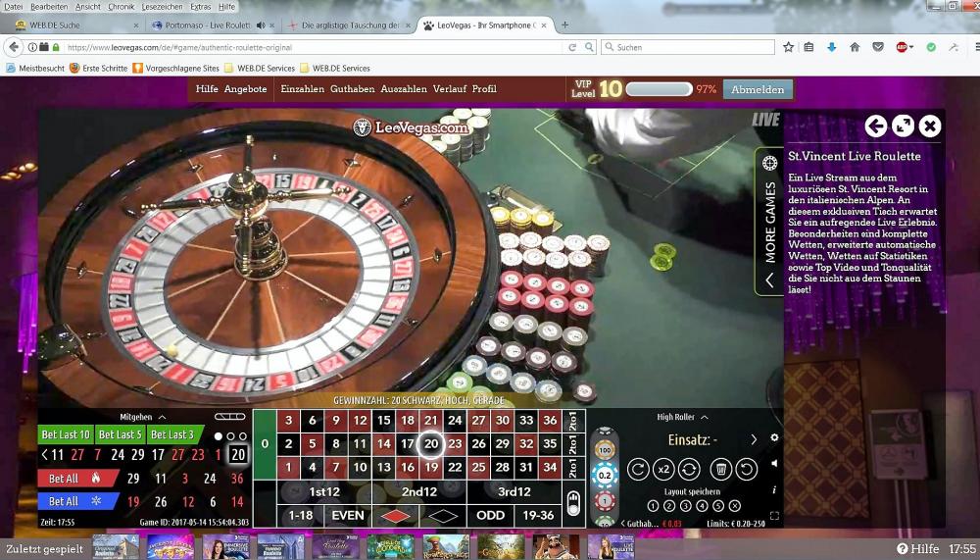Toggle game fullscreen corner-brackets icon
Screen dimensions: 980x560
(774, 516)
